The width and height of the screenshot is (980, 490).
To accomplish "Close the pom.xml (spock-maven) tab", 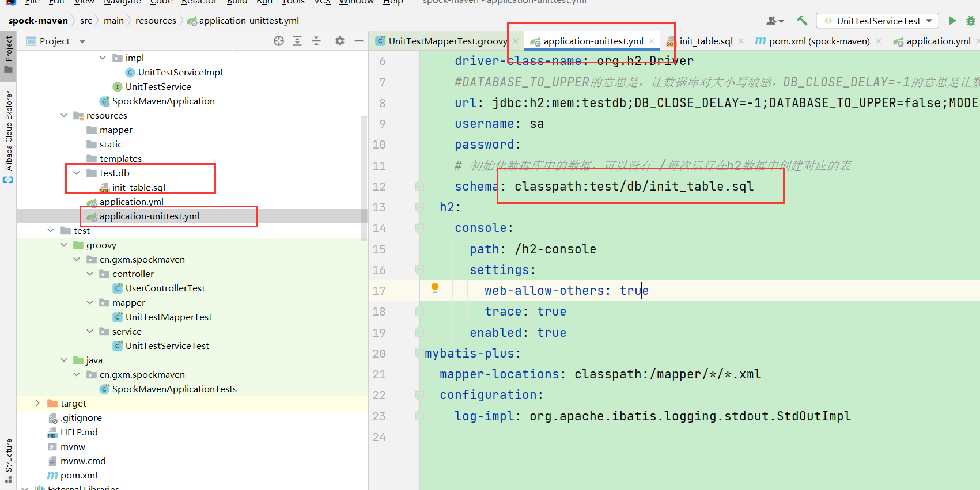I will [x=879, y=41].
